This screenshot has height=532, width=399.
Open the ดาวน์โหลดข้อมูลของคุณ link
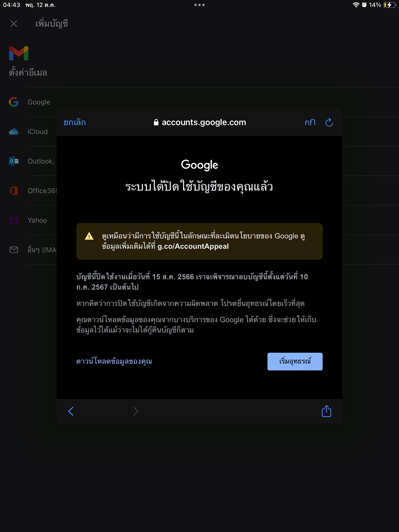(114, 361)
